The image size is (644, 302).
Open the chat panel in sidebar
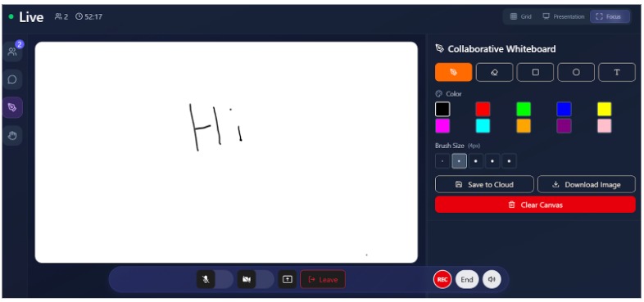(13, 79)
